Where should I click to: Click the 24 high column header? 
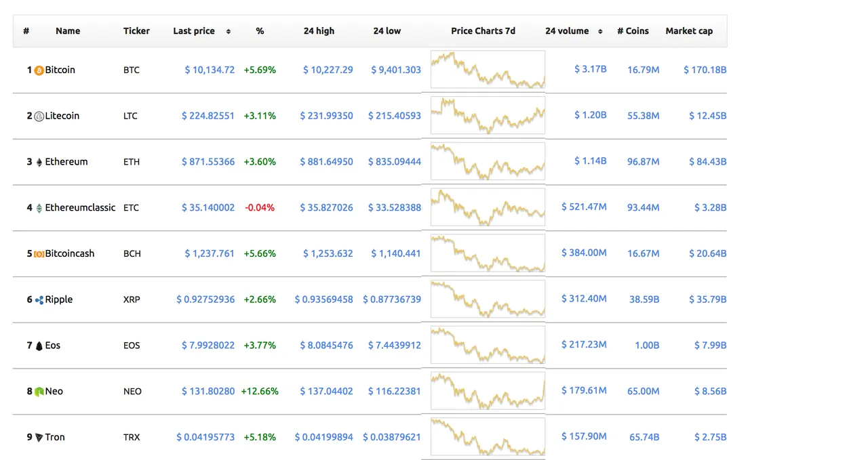coord(319,31)
